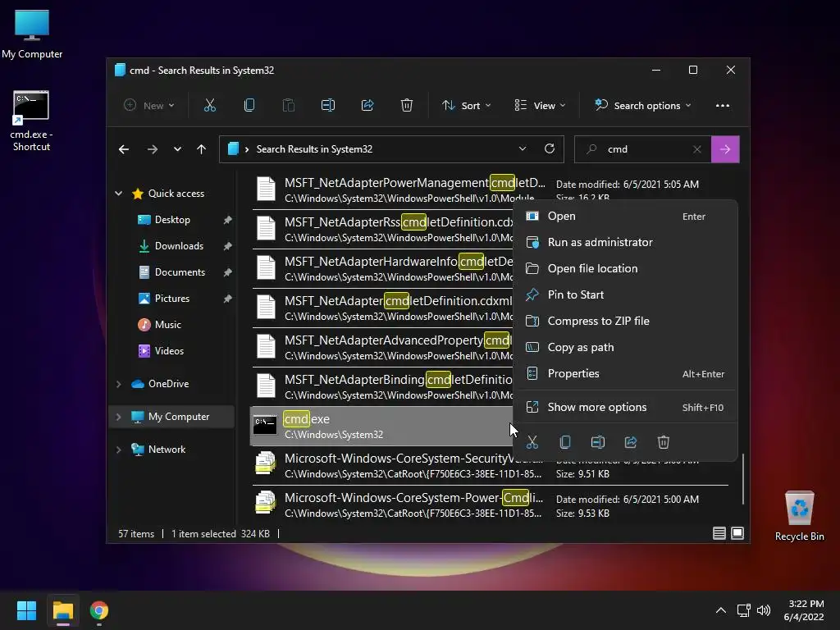Screen dimensions: 840x630
Task: Copy using the context menu copy icon
Action: (x=564, y=442)
